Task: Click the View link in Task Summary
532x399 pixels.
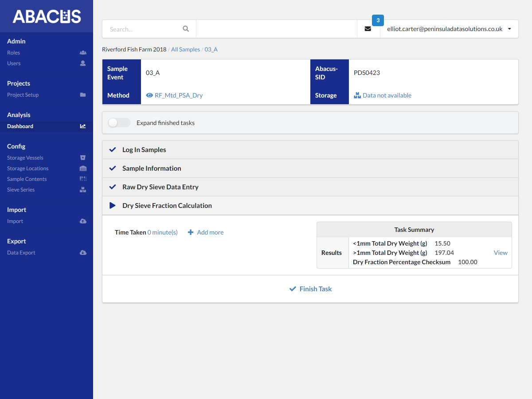Action: [x=501, y=253]
